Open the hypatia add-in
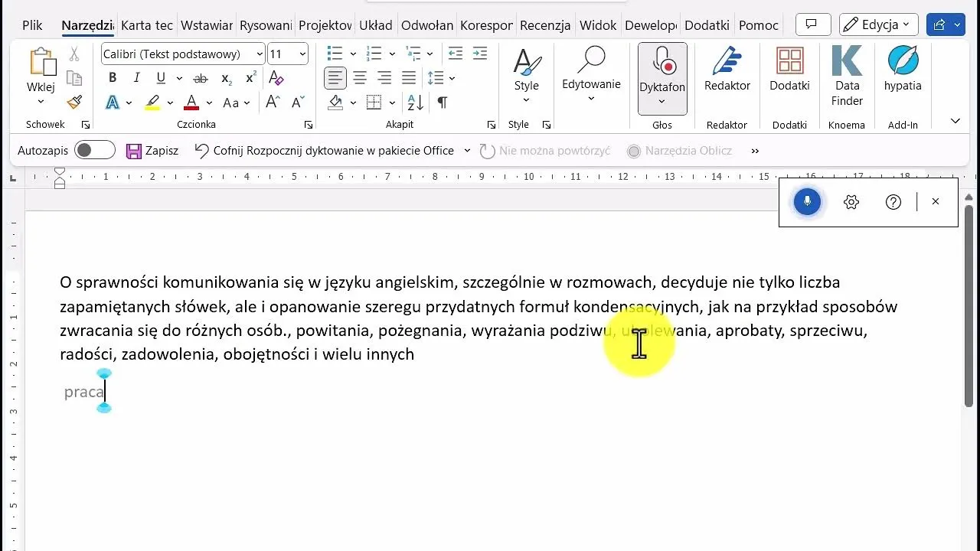Viewport: 980px width, 551px height. click(x=902, y=77)
